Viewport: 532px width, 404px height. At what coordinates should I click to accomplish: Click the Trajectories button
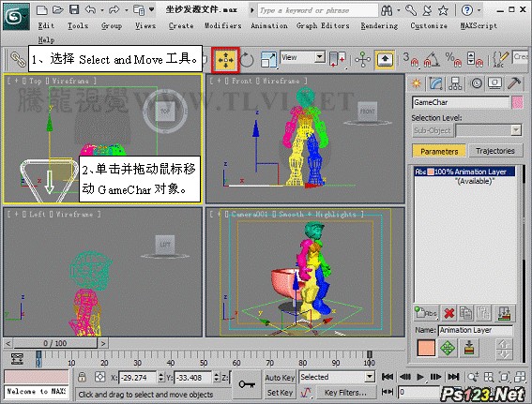tap(495, 151)
